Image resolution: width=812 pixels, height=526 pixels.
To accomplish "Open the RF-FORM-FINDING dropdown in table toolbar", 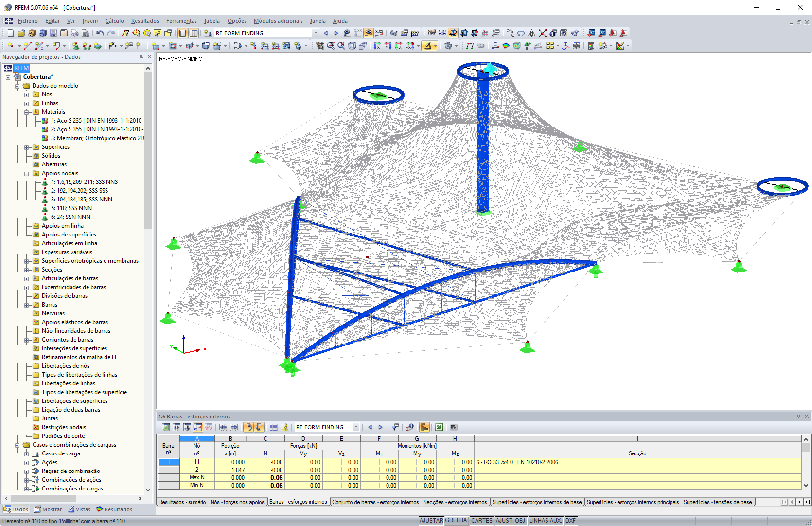I will coord(356,427).
